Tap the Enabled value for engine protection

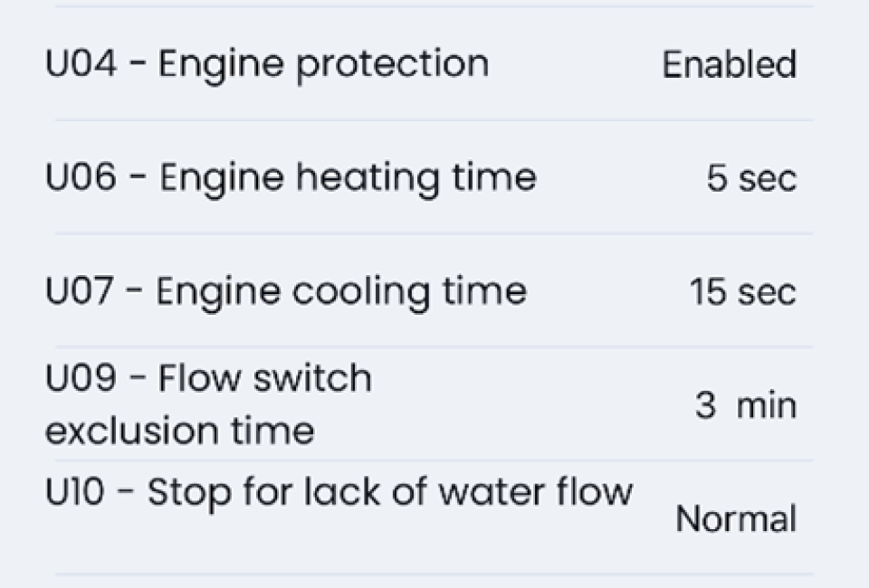[729, 65]
